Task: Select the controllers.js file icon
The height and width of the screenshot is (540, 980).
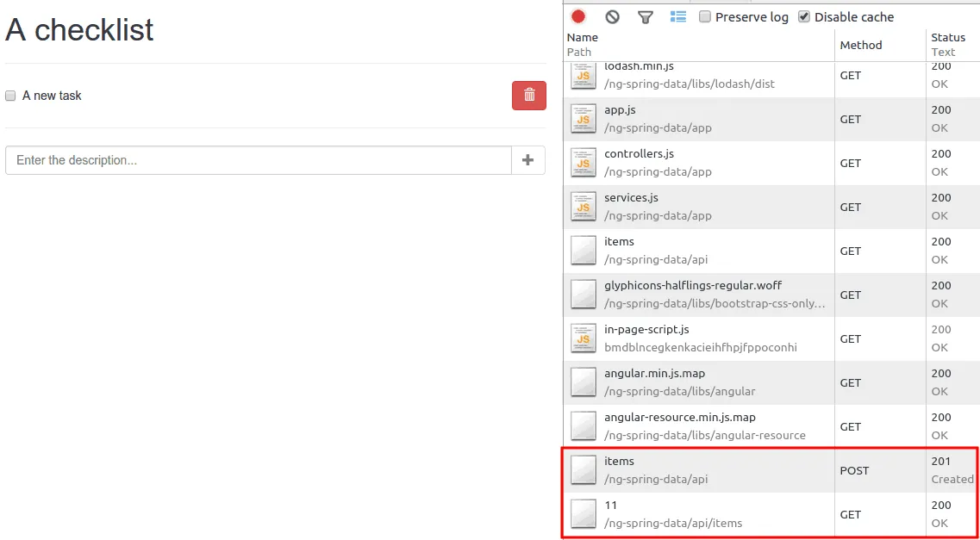Action: click(x=584, y=163)
